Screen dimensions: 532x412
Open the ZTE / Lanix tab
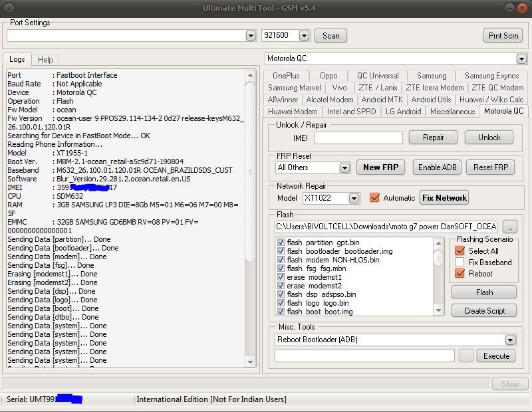tap(378, 88)
